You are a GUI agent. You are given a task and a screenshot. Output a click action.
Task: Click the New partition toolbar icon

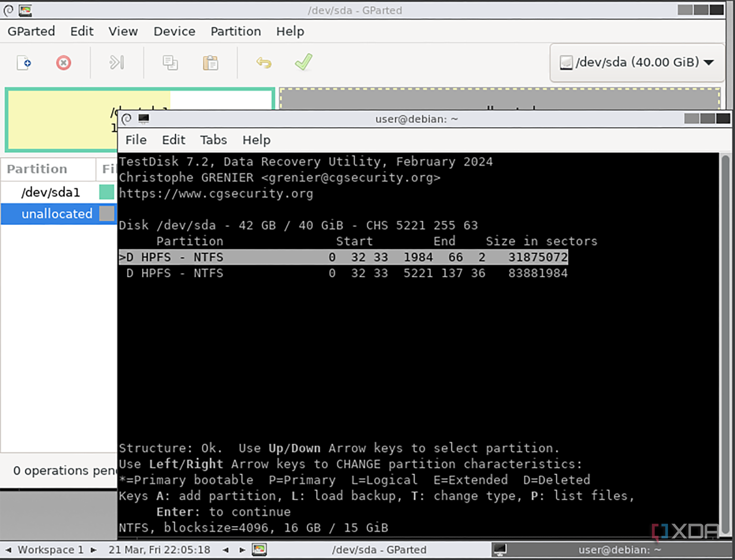pos(24,63)
